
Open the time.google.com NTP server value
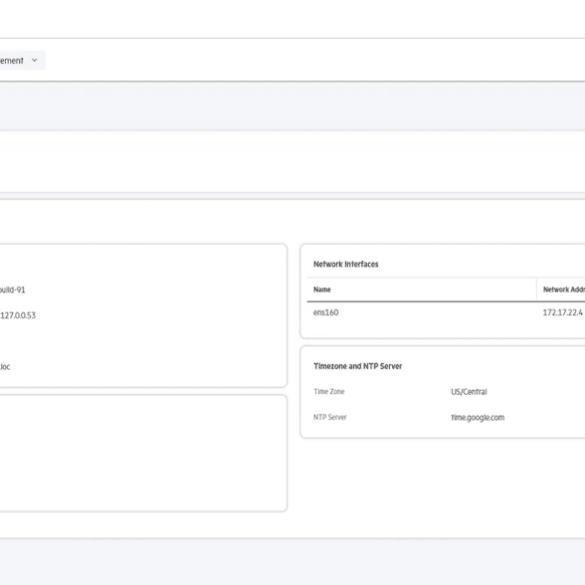click(478, 417)
